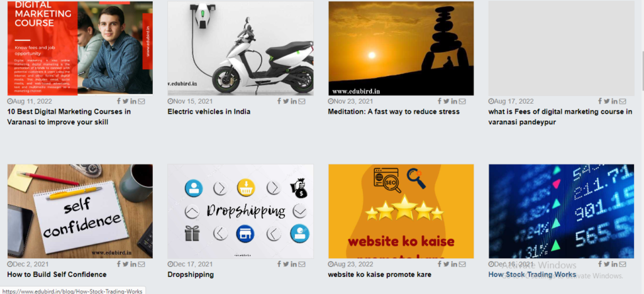
Task: Email the Fees of digital marketing post
Action: [623, 101]
